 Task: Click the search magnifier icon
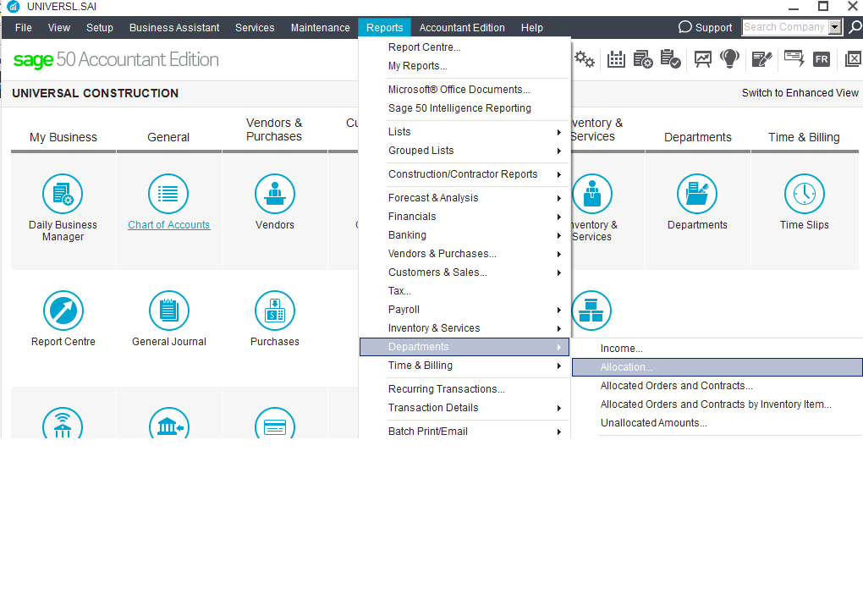point(855,27)
